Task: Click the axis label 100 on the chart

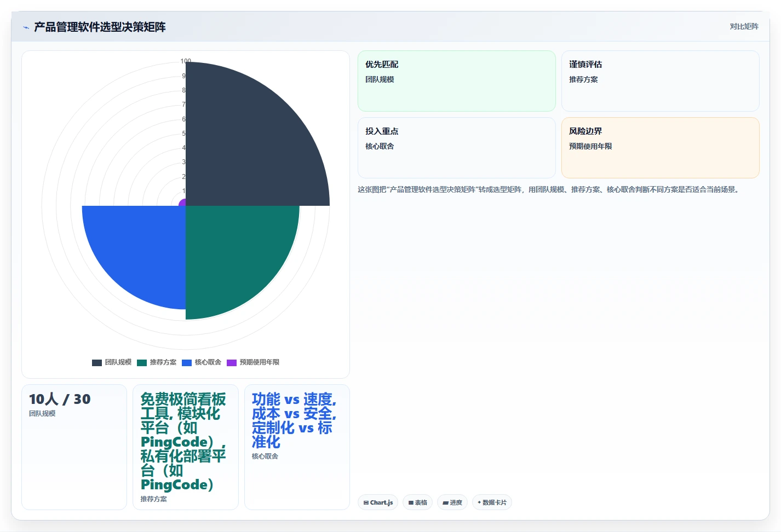Action: tap(186, 61)
